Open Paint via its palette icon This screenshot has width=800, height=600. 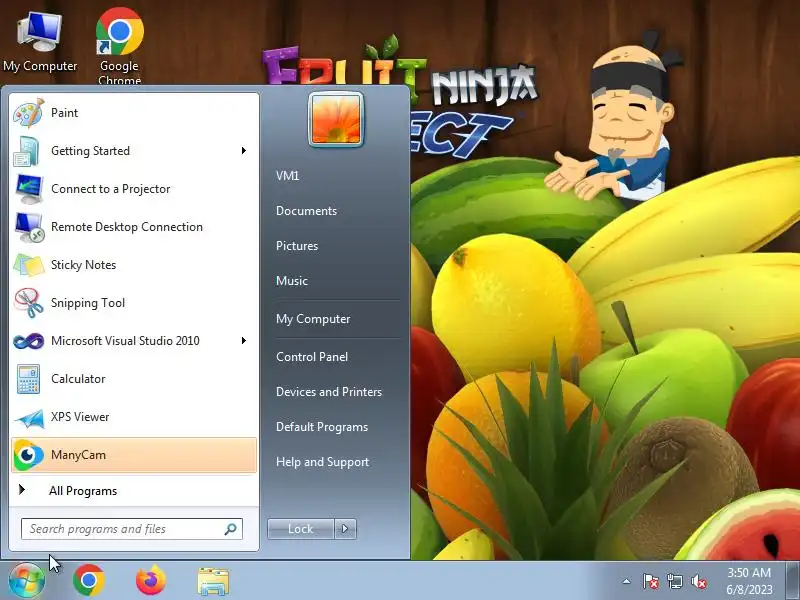pyautogui.click(x=29, y=113)
